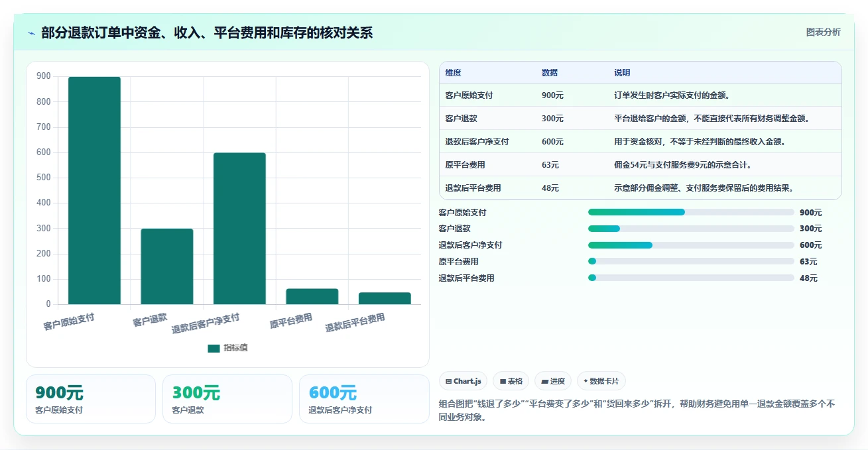Click the 退款后客户净支付 bar in chart
This screenshot has height=450, width=868.
click(239, 229)
